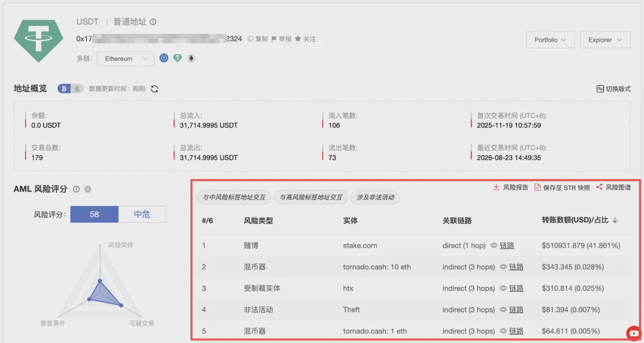Click the 总流入 value 31,714.9995 USDT
This screenshot has width=644, height=343.
tap(209, 125)
